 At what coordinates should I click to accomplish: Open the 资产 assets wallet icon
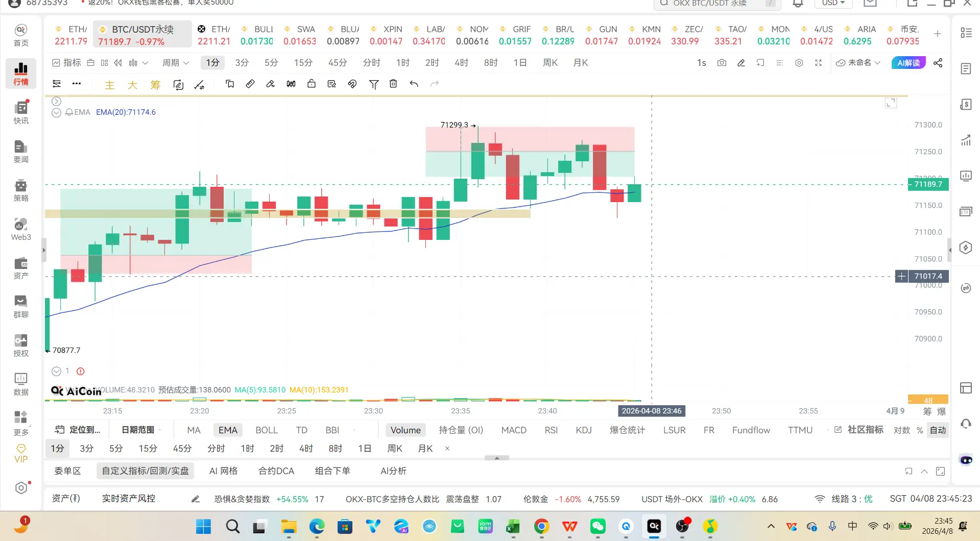[x=21, y=268]
